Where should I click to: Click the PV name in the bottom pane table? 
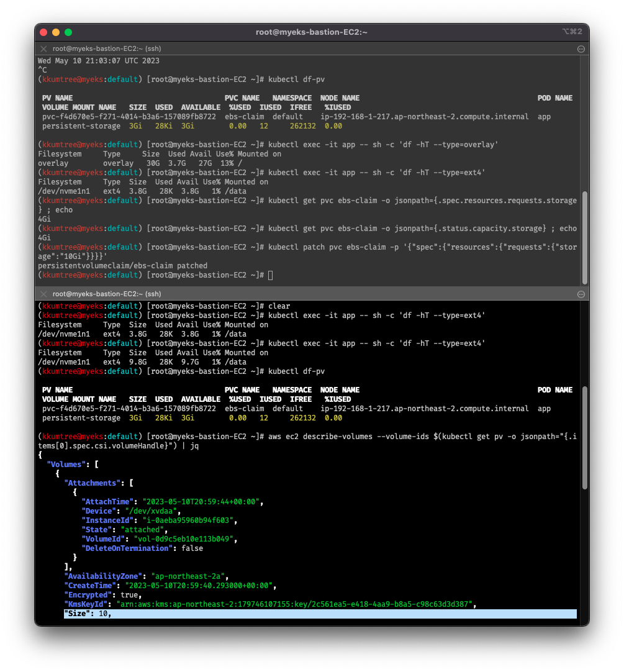click(x=129, y=409)
